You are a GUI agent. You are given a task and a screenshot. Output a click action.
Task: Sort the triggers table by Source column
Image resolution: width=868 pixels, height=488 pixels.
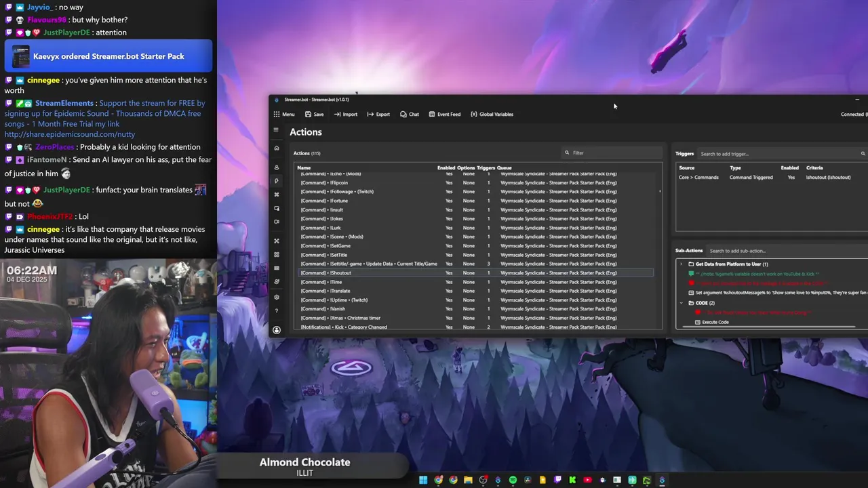pyautogui.click(x=686, y=167)
